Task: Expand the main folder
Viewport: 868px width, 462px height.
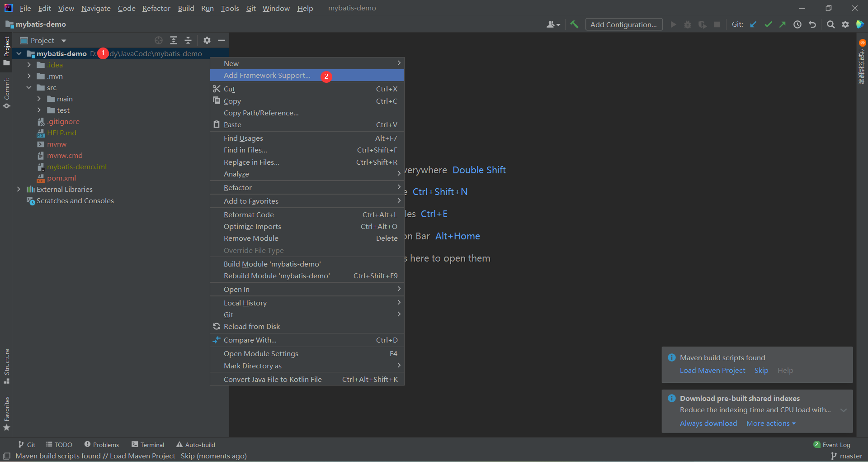Action: tap(39, 99)
